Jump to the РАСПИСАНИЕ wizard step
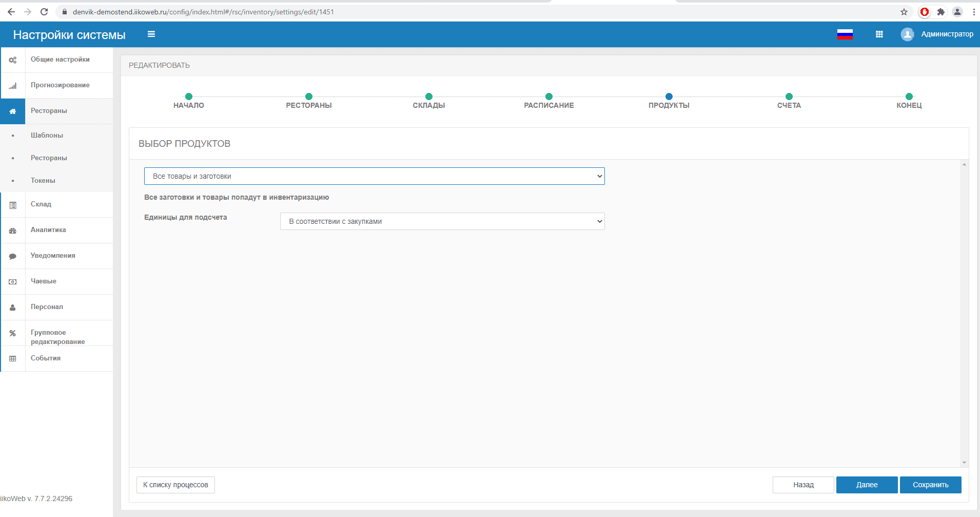This screenshot has height=517, width=980. pos(548,97)
